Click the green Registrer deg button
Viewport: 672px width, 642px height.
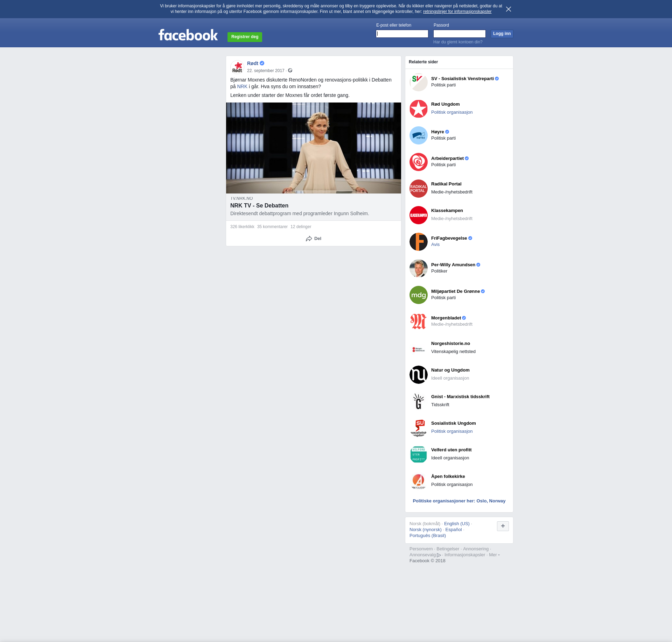(x=245, y=37)
